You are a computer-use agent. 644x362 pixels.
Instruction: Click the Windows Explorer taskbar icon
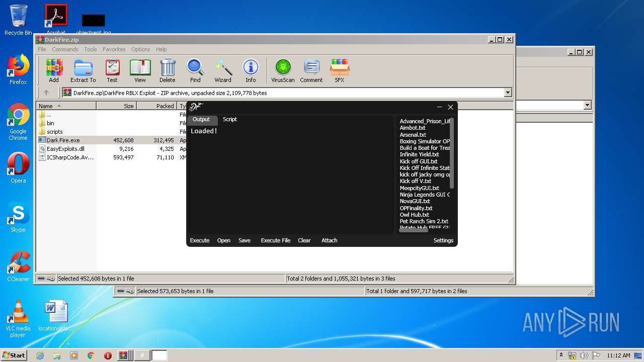click(x=57, y=355)
